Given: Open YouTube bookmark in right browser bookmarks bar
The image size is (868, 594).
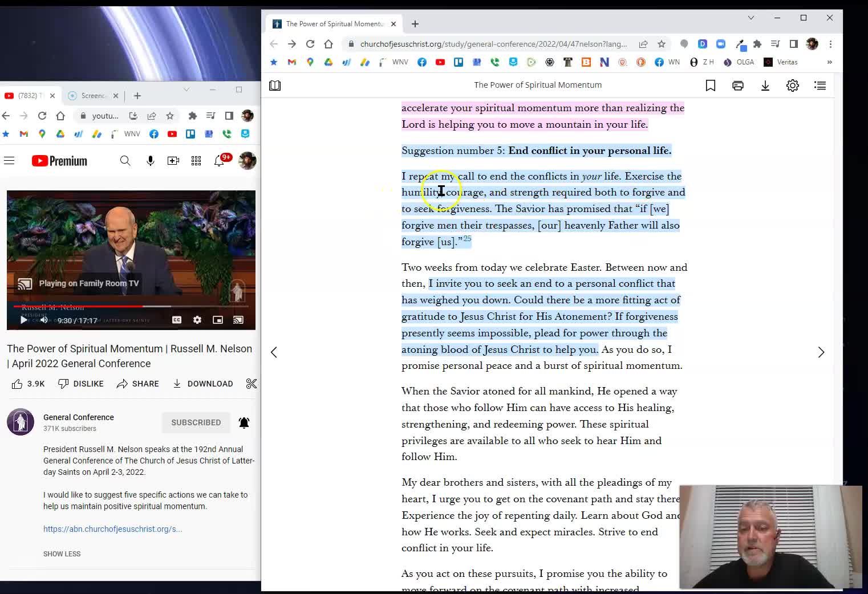Looking at the screenshot, I should pyautogui.click(x=440, y=62).
